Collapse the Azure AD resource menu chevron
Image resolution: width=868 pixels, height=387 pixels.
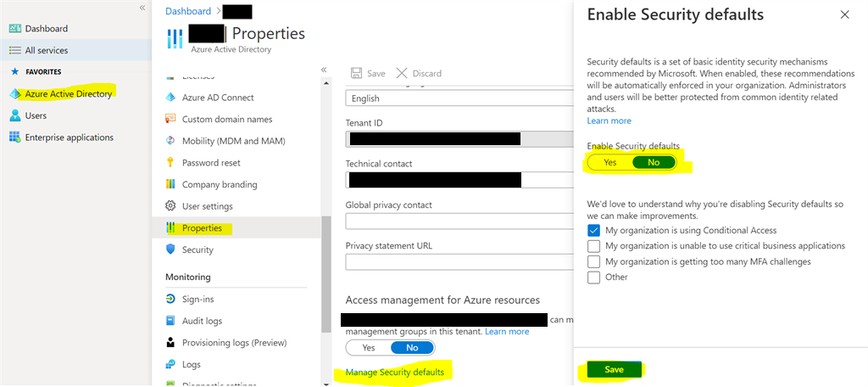(x=324, y=70)
